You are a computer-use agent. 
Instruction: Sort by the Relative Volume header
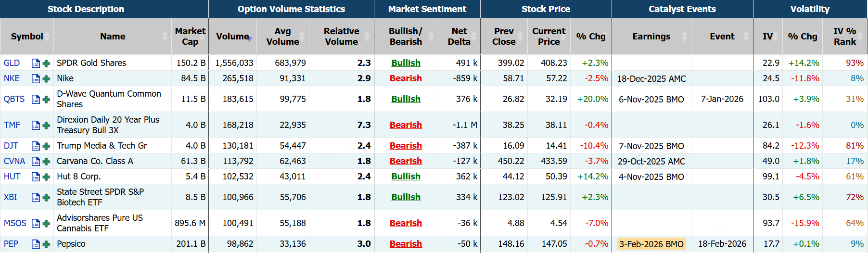[x=341, y=37]
